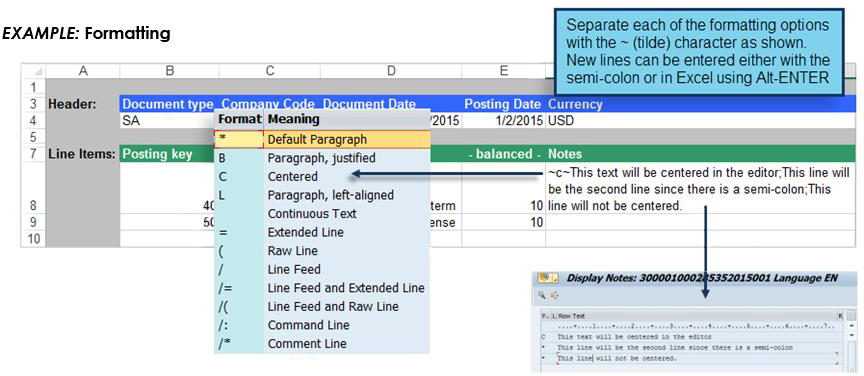
Task: Click the second toolbar icon beside search
Action: click(x=554, y=296)
